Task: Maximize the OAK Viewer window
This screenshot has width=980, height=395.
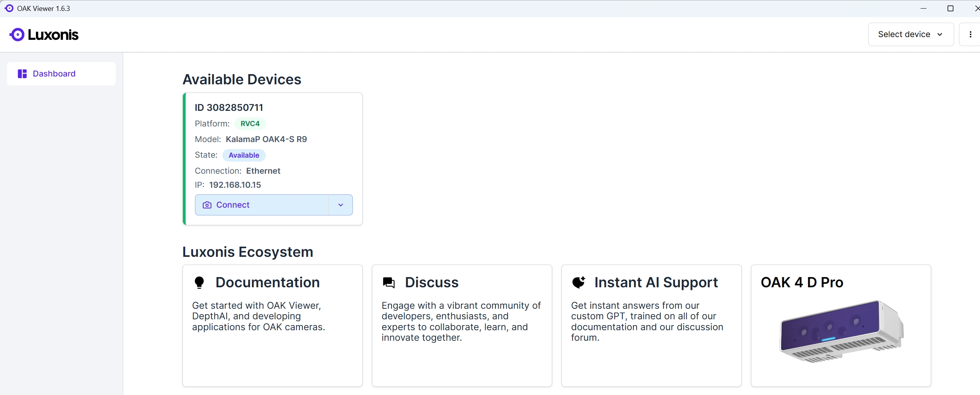Action: coord(950,9)
